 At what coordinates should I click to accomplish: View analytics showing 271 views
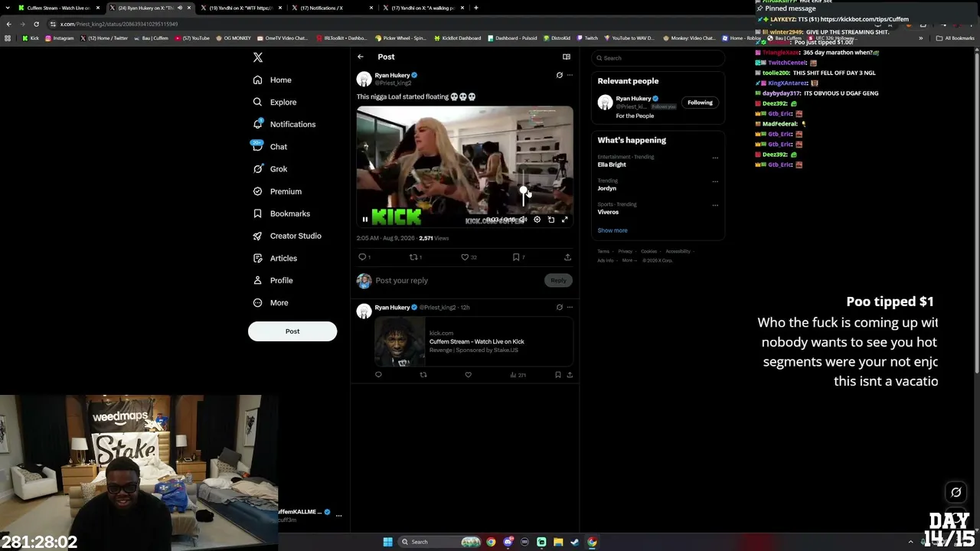518,375
